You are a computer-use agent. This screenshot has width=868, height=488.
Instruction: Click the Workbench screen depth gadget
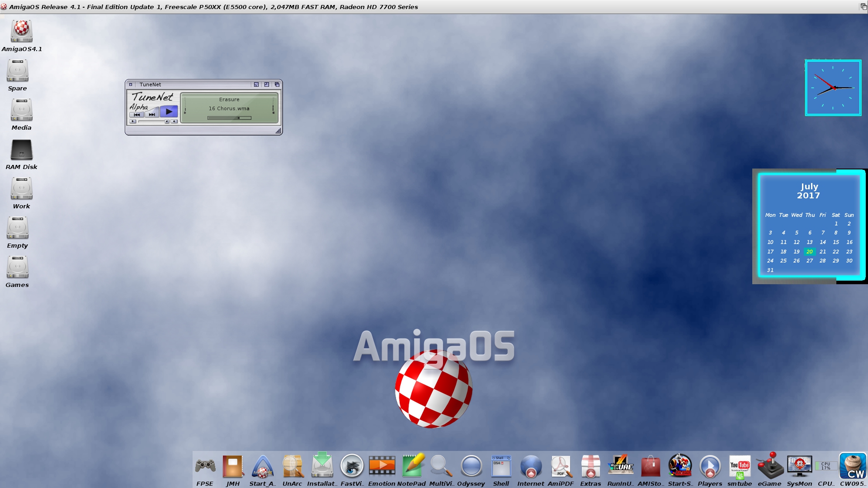coord(863,7)
